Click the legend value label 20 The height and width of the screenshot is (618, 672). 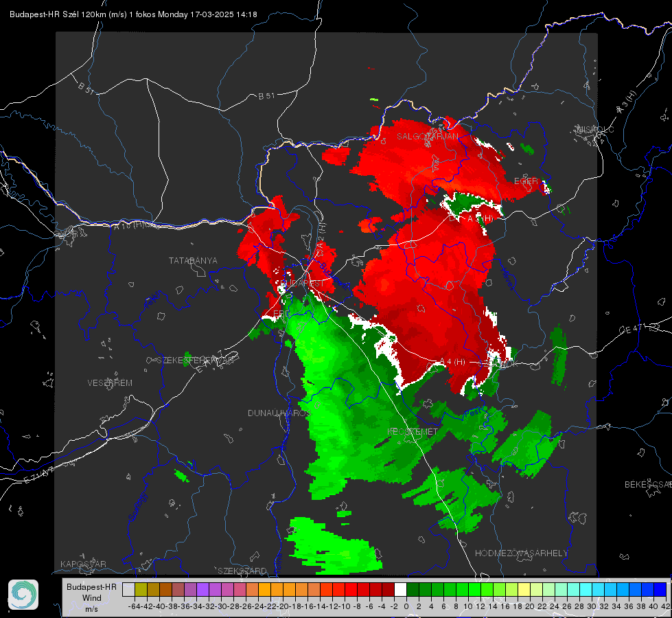click(530, 606)
